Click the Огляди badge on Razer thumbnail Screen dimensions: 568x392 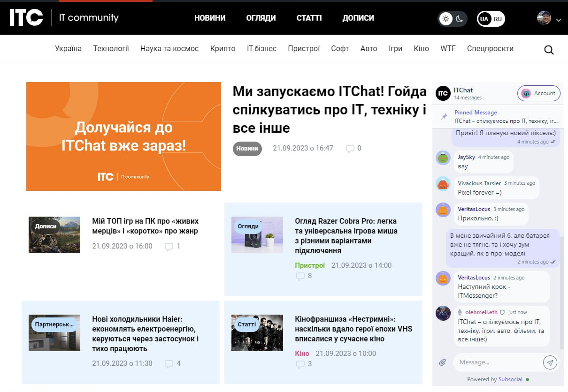(248, 226)
